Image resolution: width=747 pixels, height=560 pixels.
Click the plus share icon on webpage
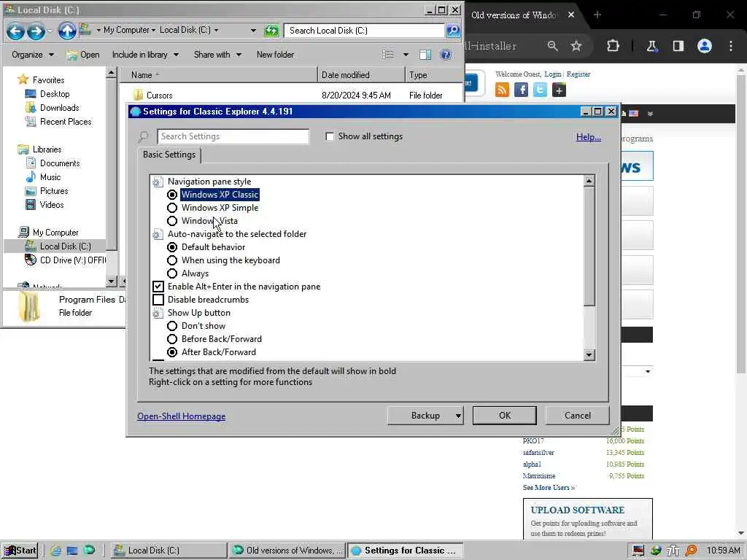tap(559, 90)
